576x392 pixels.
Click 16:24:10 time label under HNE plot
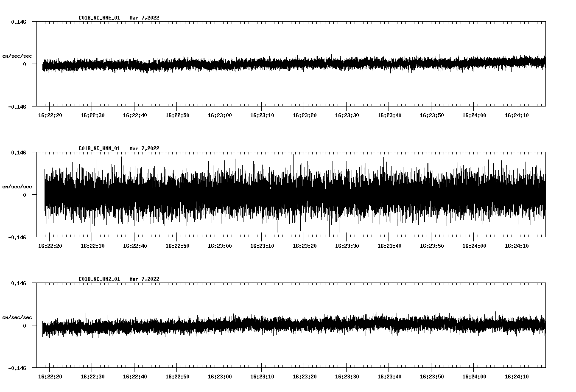click(x=517, y=115)
